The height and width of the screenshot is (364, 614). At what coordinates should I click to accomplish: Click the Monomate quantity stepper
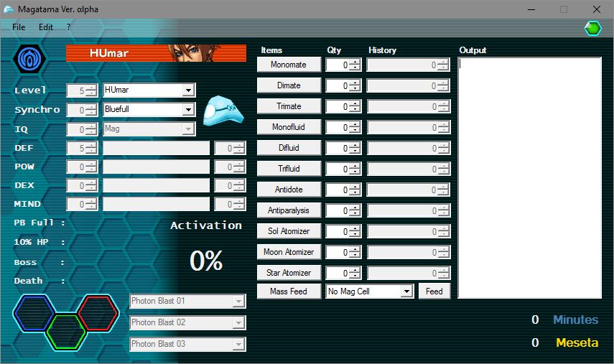click(x=343, y=65)
